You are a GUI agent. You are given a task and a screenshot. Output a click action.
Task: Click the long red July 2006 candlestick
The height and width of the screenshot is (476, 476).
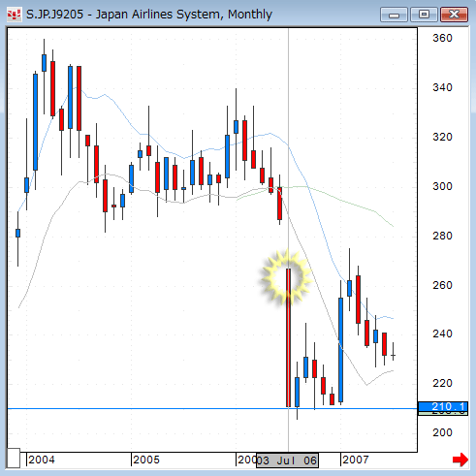288,337
